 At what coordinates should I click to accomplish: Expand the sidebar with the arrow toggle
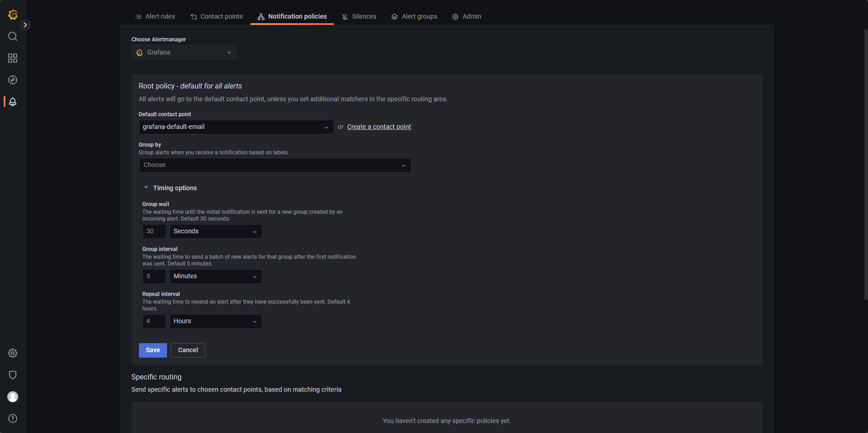point(25,25)
